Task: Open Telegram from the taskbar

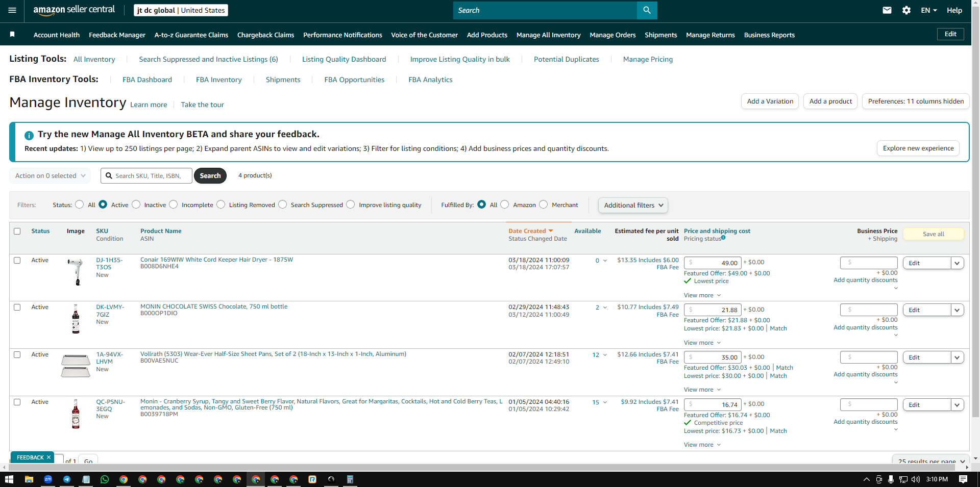Action: [x=67, y=479]
